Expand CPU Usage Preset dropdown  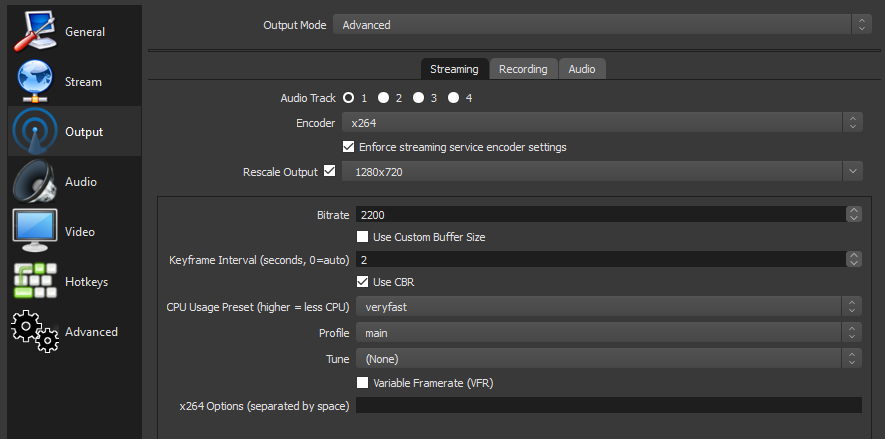pyautogui.click(x=609, y=306)
